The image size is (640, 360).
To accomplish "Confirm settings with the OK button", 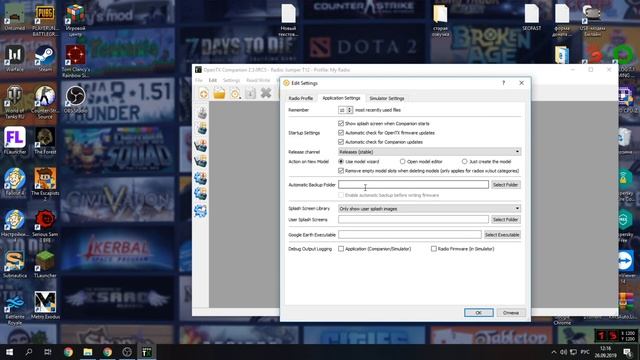I will [x=479, y=313].
